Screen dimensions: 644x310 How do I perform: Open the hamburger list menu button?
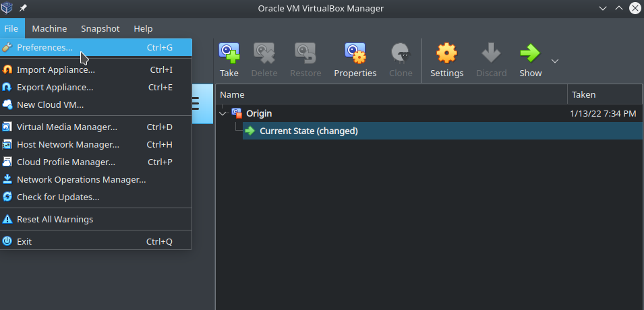coord(196,104)
